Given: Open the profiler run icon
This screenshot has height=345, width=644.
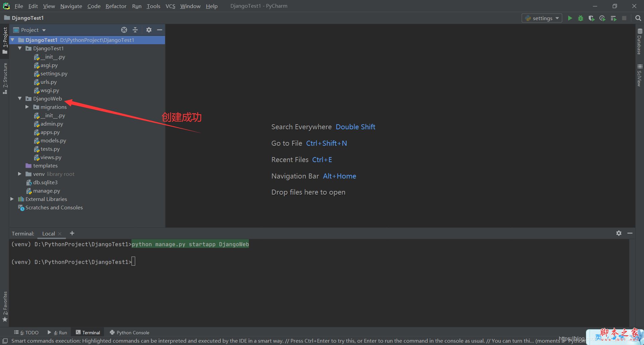Looking at the screenshot, I should (x=602, y=18).
